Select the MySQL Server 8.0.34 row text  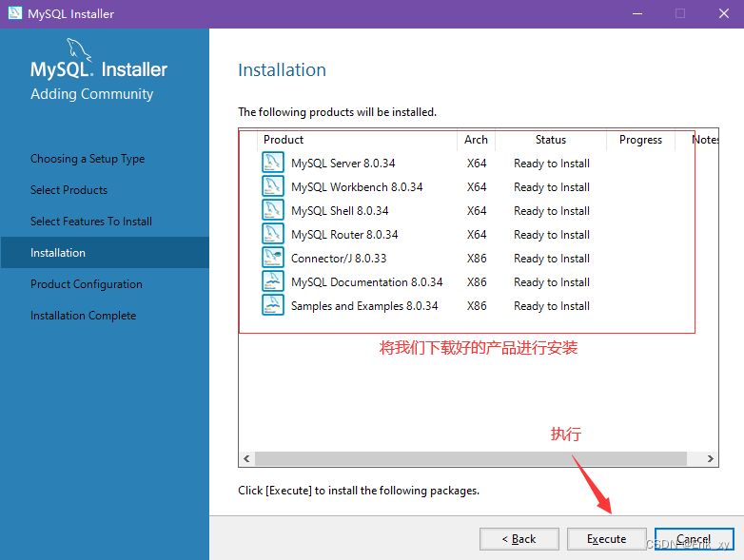pos(343,164)
